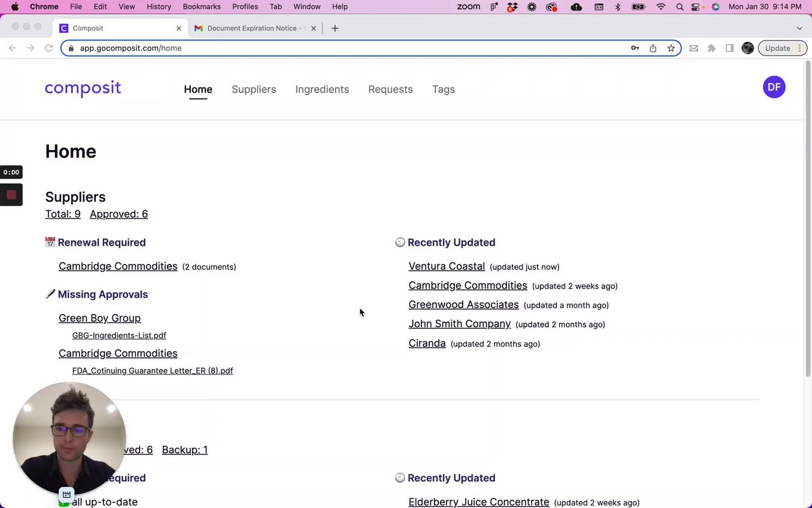
Task: Click the Composit logo
Action: coord(82,88)
